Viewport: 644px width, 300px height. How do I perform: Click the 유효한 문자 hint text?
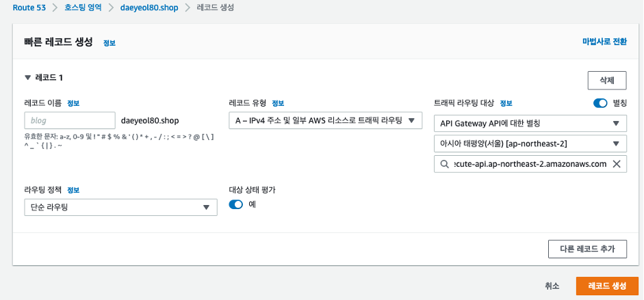[119, 141]
